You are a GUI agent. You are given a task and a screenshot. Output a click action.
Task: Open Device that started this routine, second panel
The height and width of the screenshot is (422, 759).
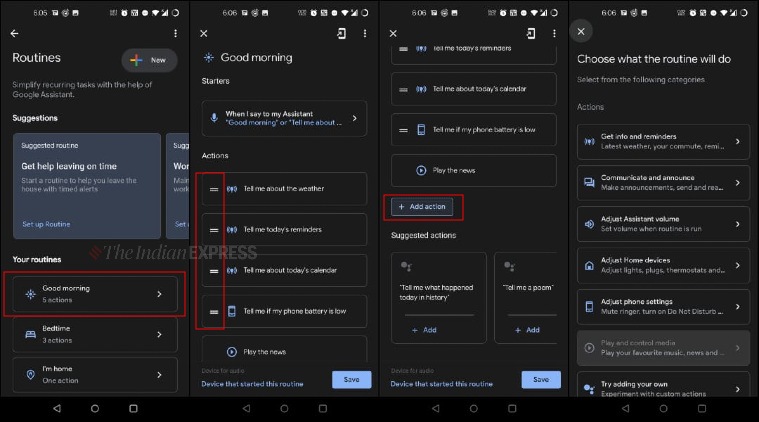click(x=252, y=384)
